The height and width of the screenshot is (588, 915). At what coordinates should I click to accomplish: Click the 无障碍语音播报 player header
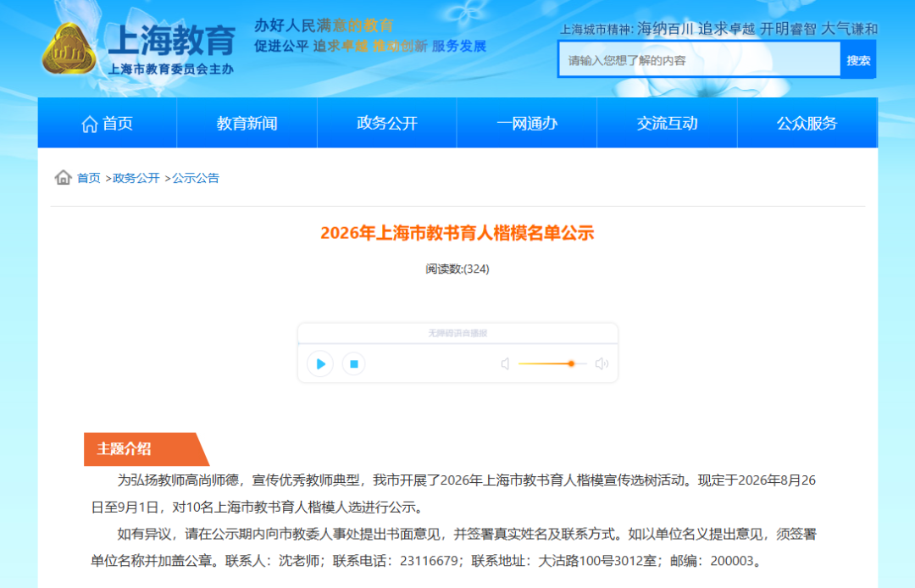[457, 333]
